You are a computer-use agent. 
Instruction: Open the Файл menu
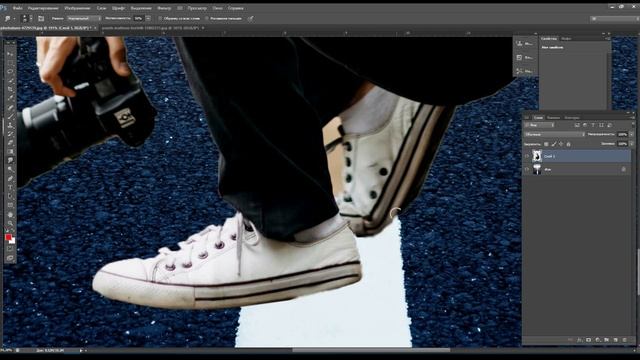pyautogui.click(x=17, y=8)
